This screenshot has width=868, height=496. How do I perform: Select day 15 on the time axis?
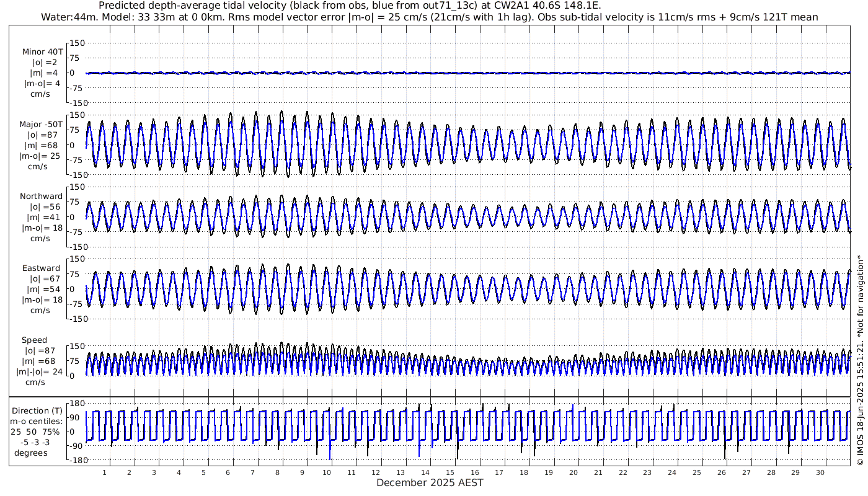[450, 472]
